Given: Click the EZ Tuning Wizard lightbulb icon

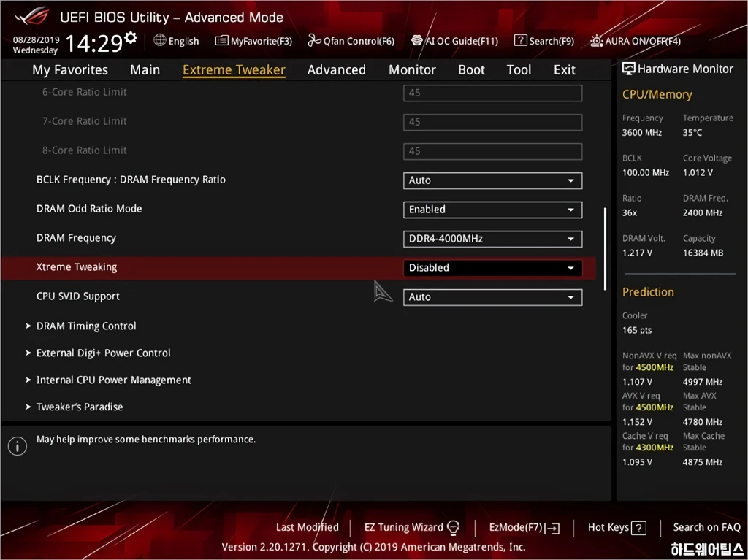Looking at the screenshot, I should (453, 528).
